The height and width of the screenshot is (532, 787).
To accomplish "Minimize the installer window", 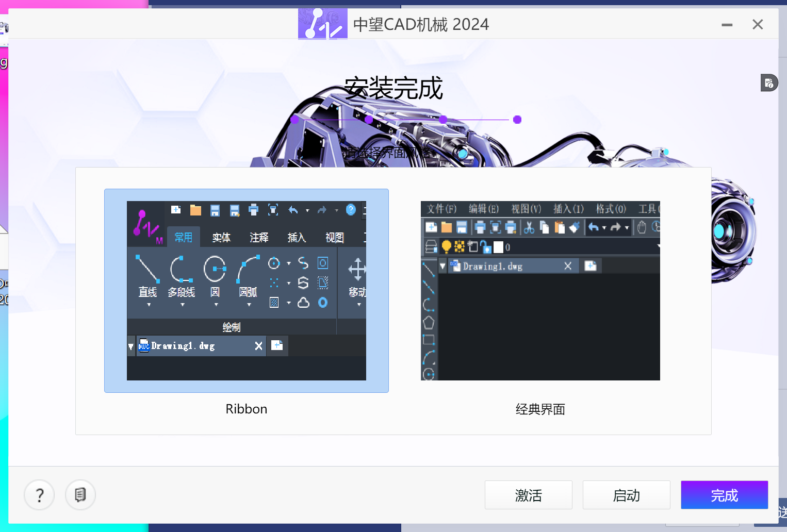I will pyautogui.click(x=727, y=25).
